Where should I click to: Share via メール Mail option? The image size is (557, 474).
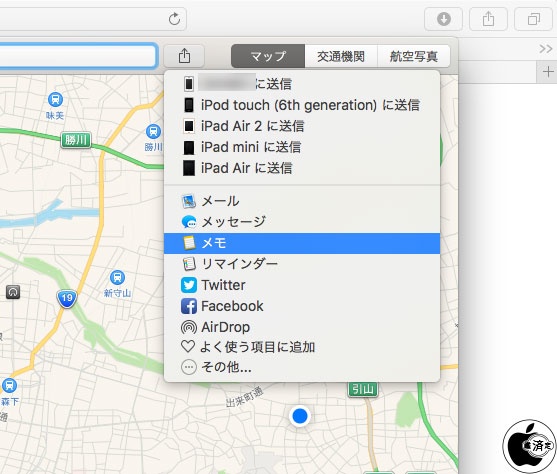coord(302,201)
